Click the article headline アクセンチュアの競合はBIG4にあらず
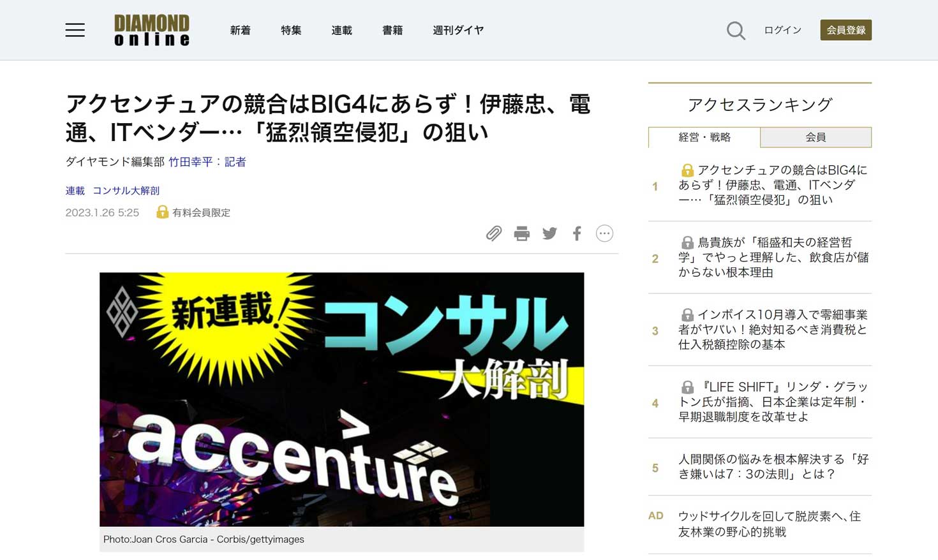This screenshot has height=560, width=938. tap(328, 117)
